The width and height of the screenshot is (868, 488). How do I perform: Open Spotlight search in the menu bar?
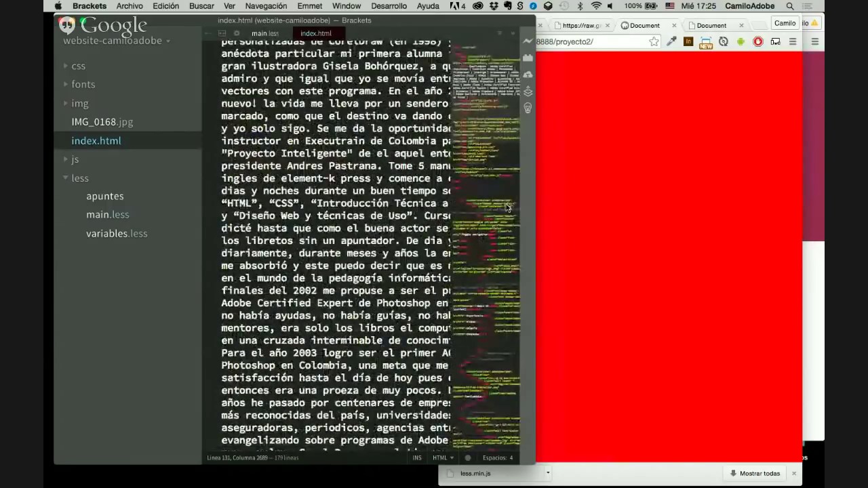[790, 6]
